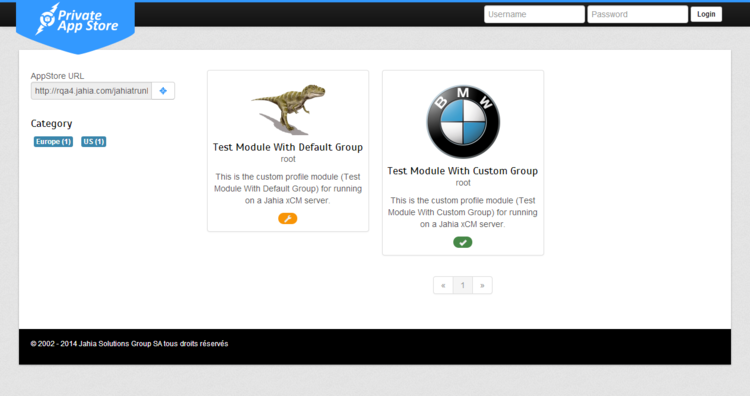The width and height of the screenshot is (750, 396).
Task: Click the Login button
Action: coord(706,14)
